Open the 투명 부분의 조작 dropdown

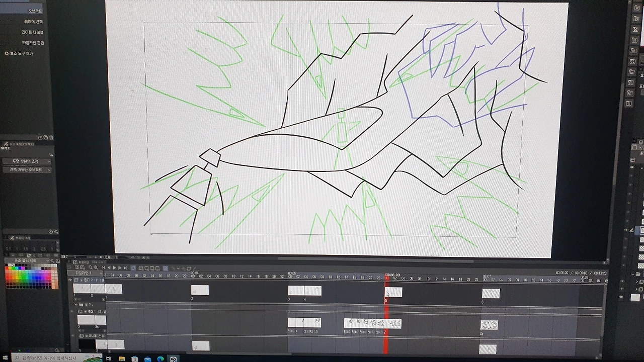pyautogui.click(x=27, y=161)
